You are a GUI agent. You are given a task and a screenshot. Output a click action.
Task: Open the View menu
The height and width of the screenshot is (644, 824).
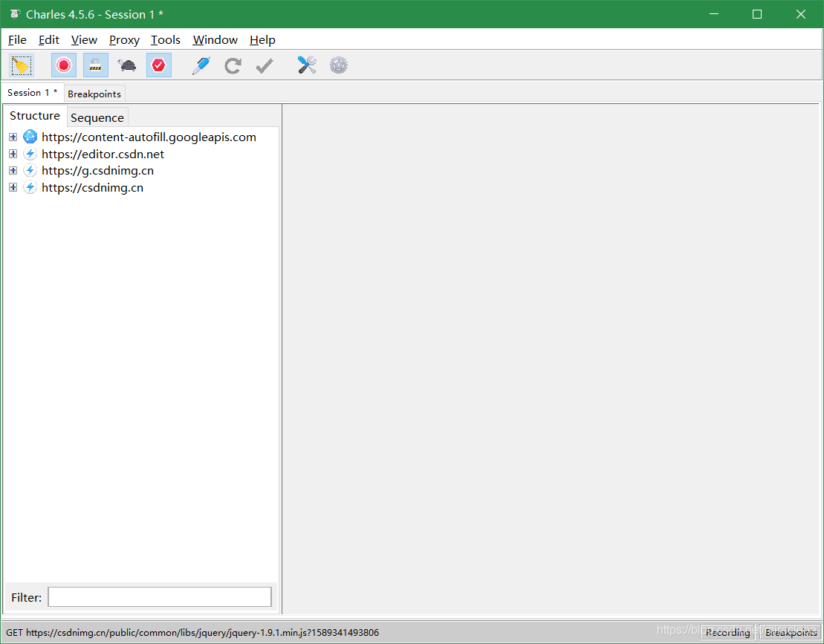coord(84,40)
